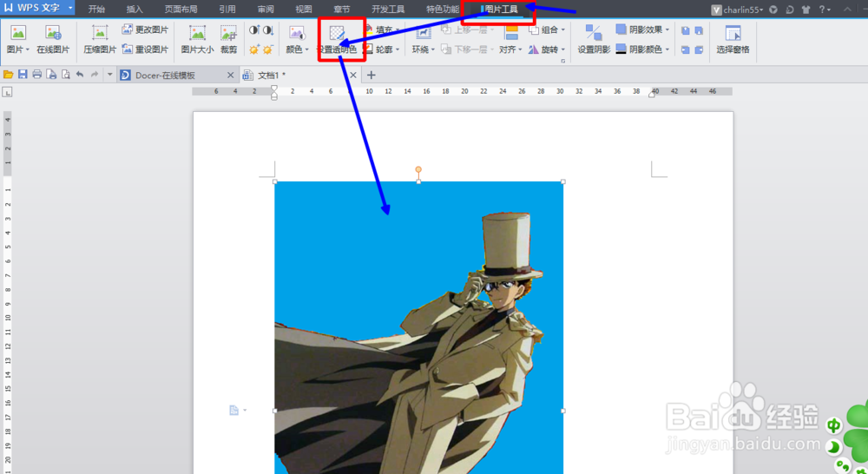Click the layout options icon beside picture
The width and height of the screenshot is (868, 474).
pyautogui.click(x=234, y=411)
